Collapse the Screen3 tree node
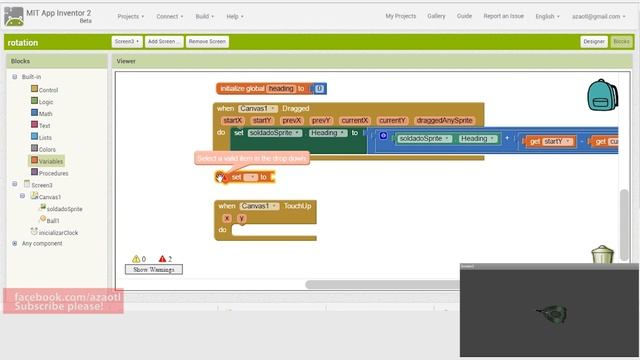The width and height of the screenshot is (640, 360). point(15,184)
